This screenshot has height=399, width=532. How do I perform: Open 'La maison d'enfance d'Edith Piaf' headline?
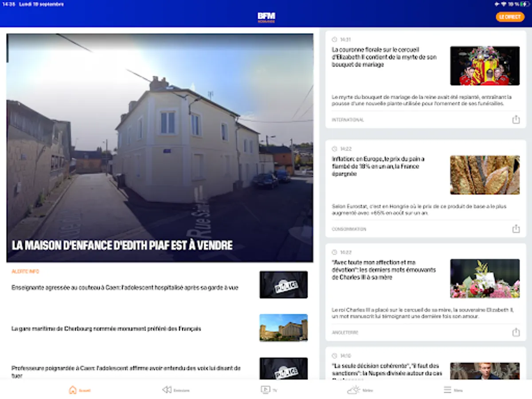(x=122, y=245)
